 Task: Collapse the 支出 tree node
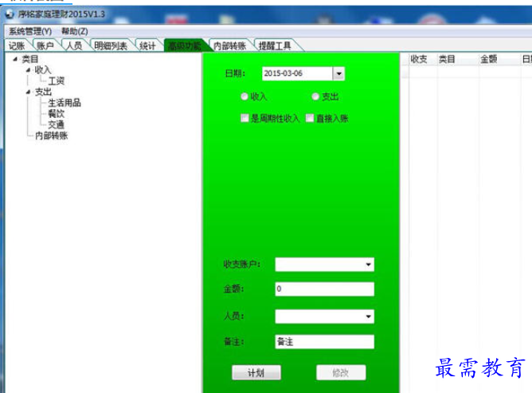tap(28, 92)
